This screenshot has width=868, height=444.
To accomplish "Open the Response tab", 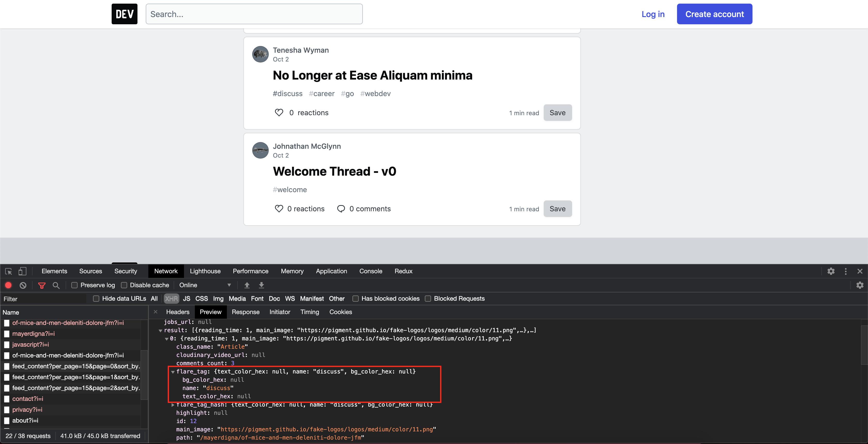I will 245,312.
